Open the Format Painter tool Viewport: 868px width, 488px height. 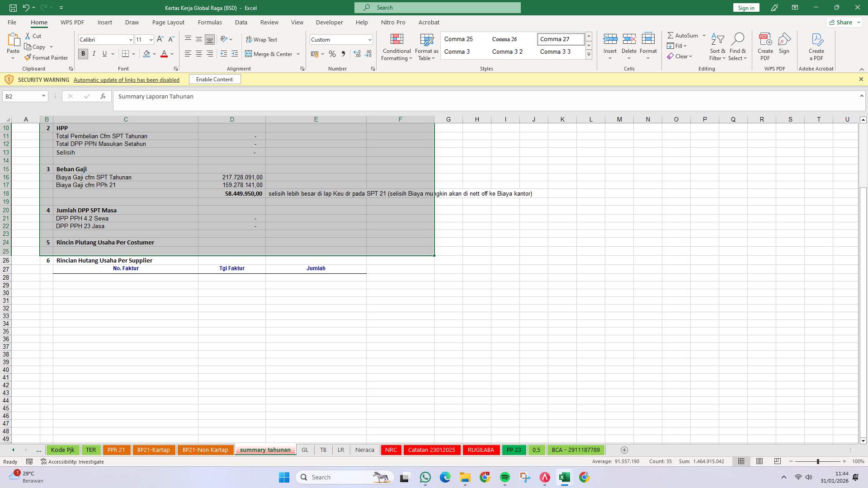pos(47,57)
